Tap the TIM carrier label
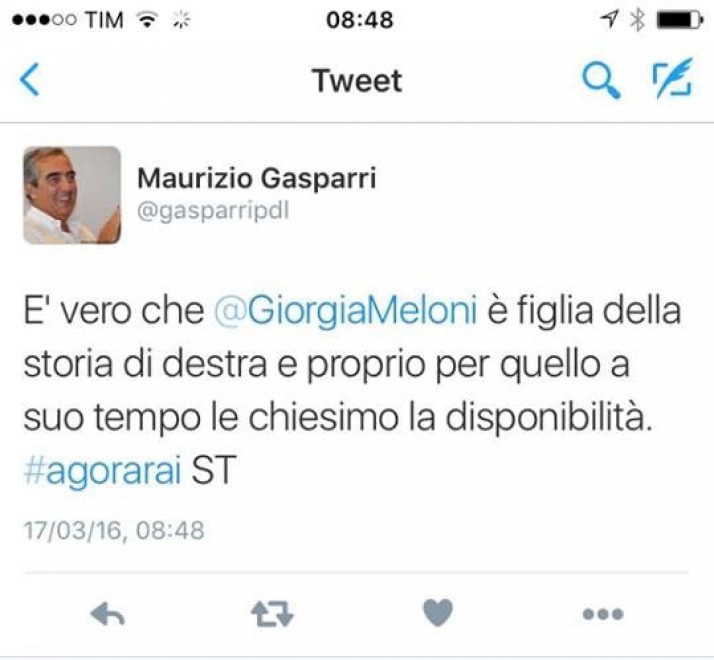714x660 pixels. point(104,20)
